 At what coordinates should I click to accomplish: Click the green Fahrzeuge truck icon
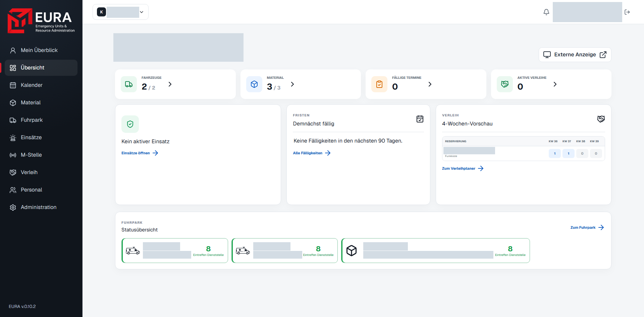pos(129,84)
